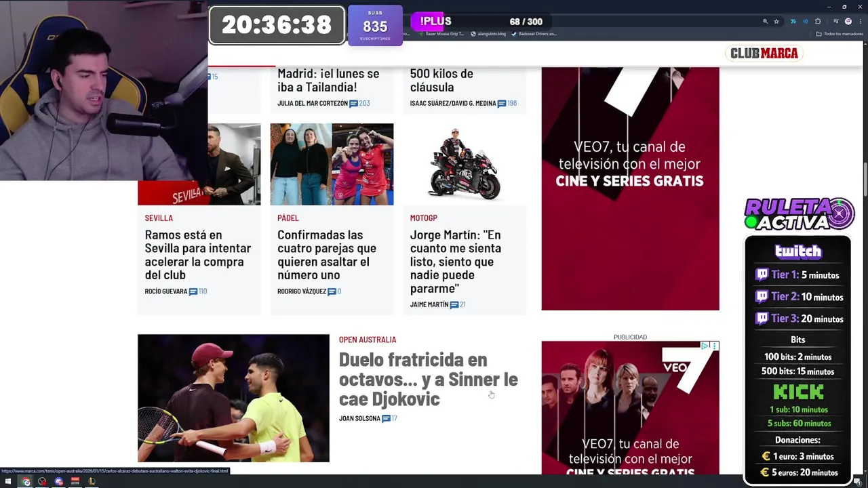The width and height of the screenshot is (868, 488).
Task: Click the blue sound extension icon in the toolbar
Action: (x=806, y=22)
